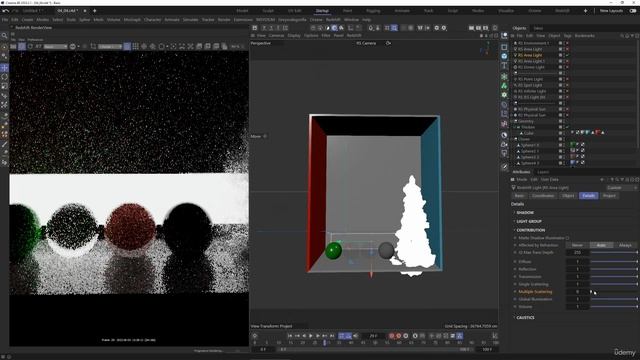Click the first red record keyframe button

391,336
